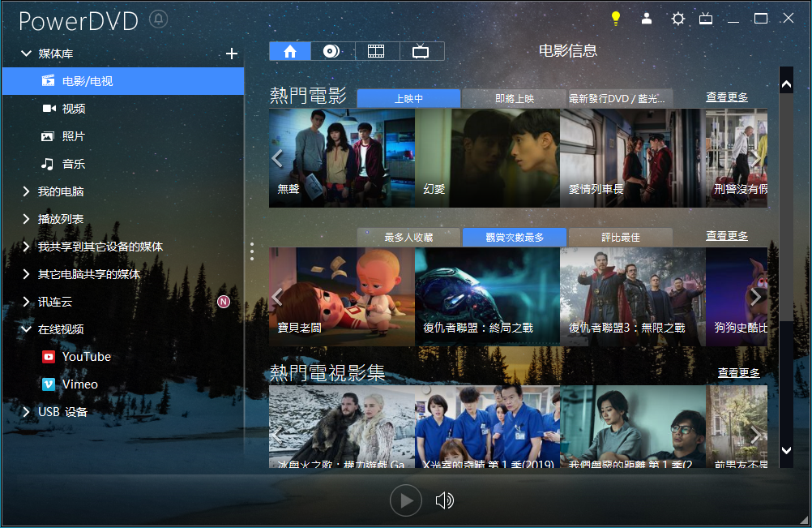The height and width of the screenshot is (528, 812).
Task: Select the 最多人收藏 tab
Action: pyautogui.click(x=408, y=238)
